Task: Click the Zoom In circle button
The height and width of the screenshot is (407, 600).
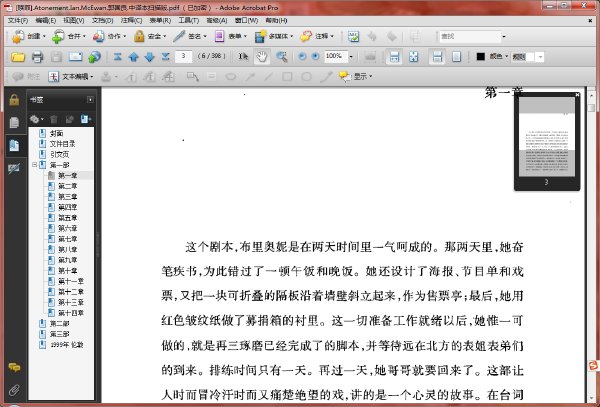Action: click(x=315, y=57)
